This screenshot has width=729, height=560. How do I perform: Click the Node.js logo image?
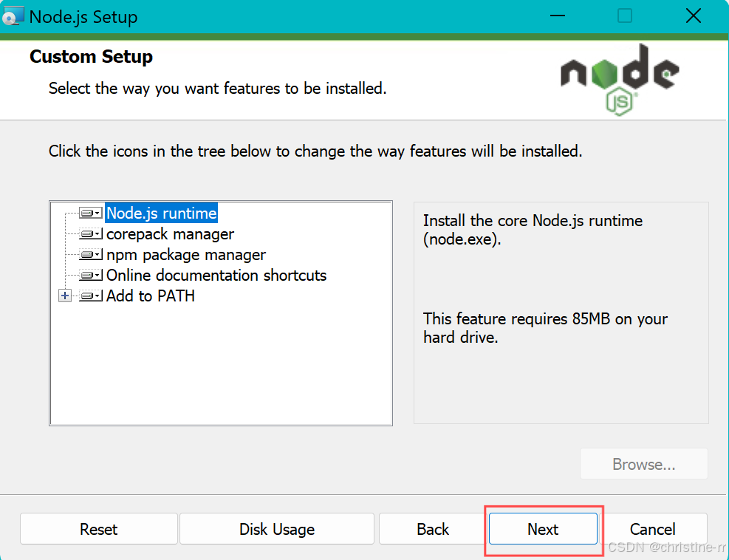click(x=620, y=80)
